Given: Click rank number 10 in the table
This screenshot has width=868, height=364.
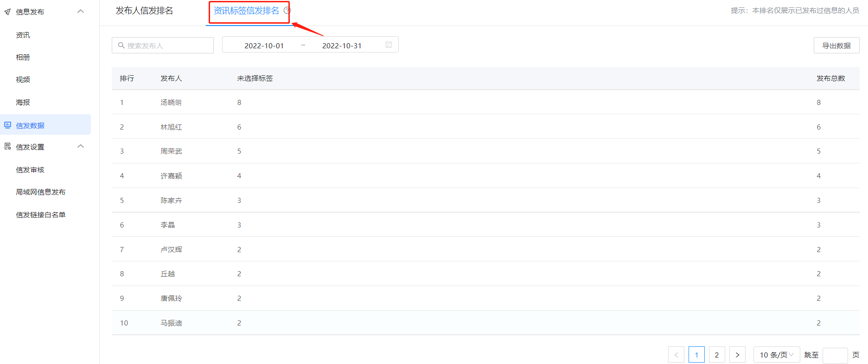Looking at the screenshot, I should (x=124, y=323).
